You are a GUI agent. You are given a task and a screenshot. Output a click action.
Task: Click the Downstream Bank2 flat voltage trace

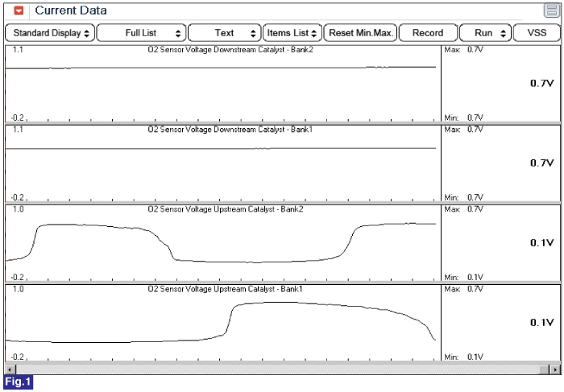pos(221,68)
